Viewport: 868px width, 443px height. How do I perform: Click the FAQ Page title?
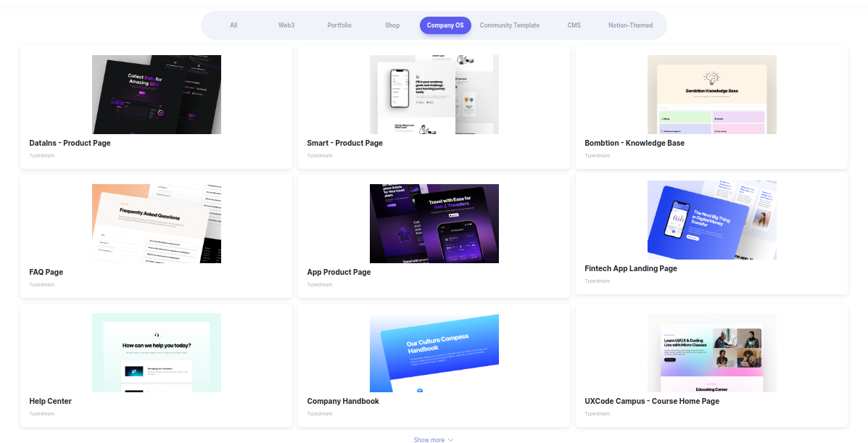coord(46,272)
